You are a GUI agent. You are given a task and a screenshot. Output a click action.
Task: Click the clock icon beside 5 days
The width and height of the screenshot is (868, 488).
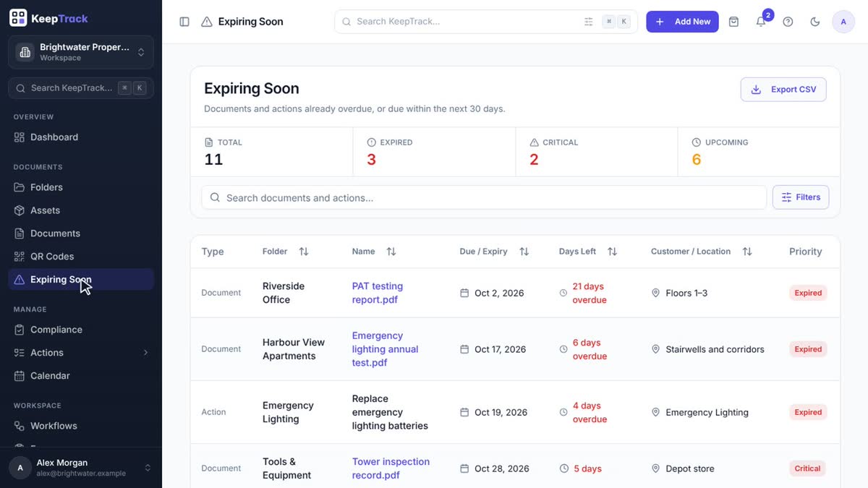tap(563, 468)
